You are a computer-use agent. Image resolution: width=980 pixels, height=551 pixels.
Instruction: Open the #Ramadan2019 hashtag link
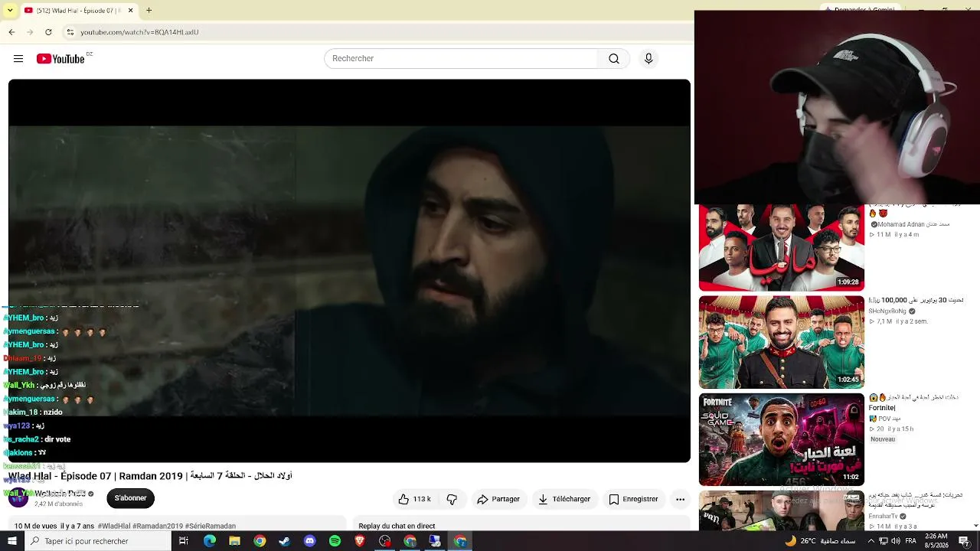(x=158, y=527)
